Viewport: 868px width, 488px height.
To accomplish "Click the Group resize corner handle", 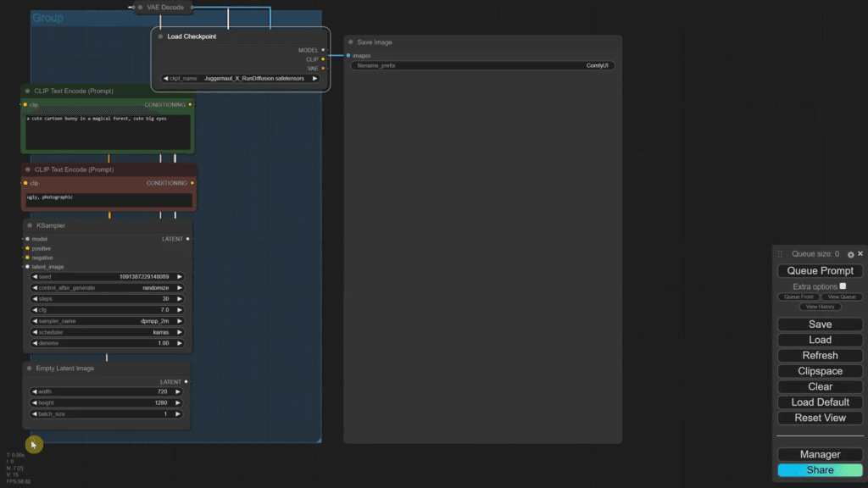I will coord(319,440).
